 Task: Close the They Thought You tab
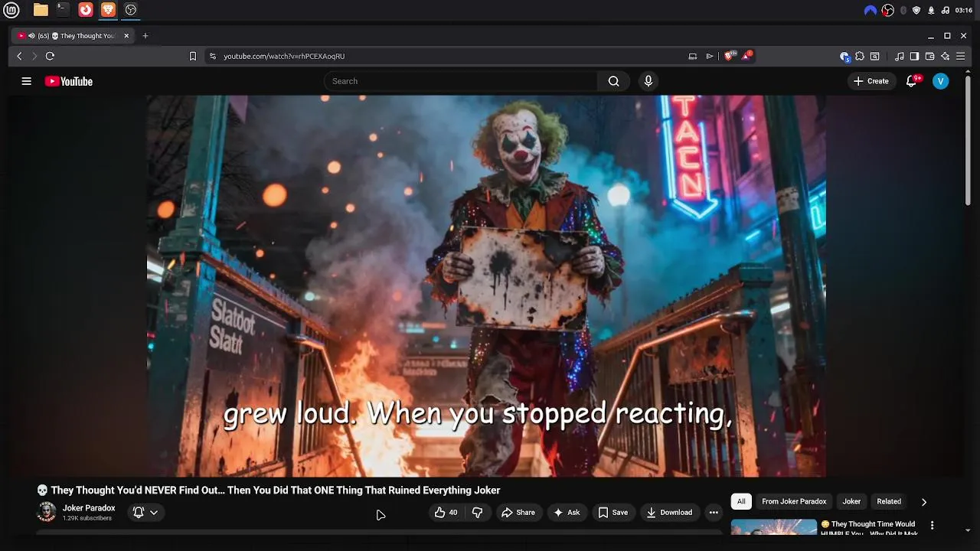point(126,36)
